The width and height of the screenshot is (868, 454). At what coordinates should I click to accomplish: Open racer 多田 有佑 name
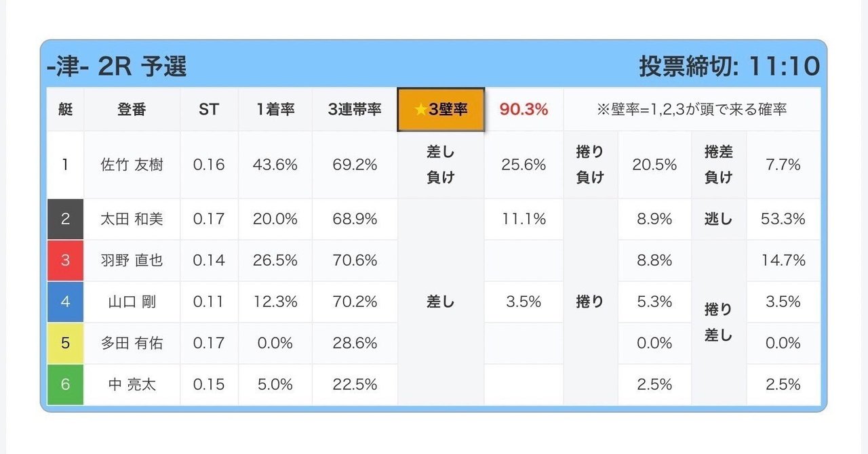tap(132, 343)
